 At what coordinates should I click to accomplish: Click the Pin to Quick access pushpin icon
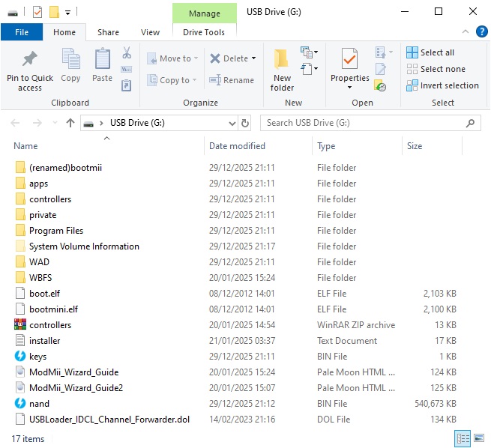click(x=30, y=59)
